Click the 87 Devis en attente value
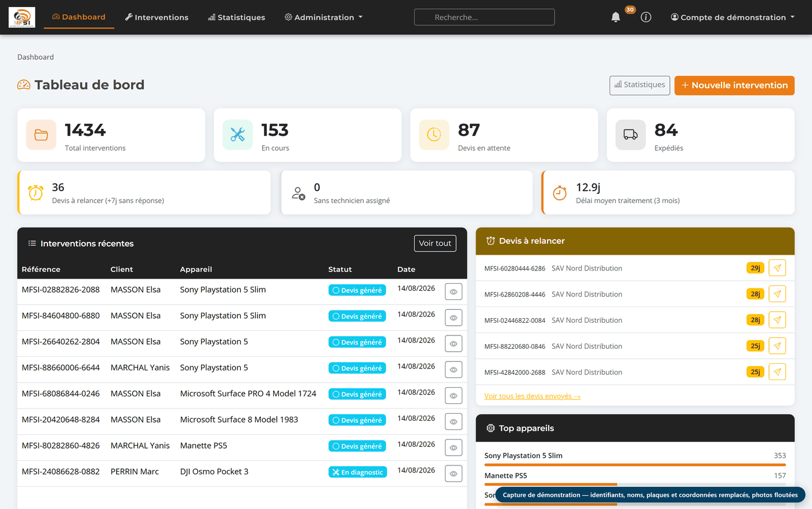The image size is (812, 509). point(469,130)
